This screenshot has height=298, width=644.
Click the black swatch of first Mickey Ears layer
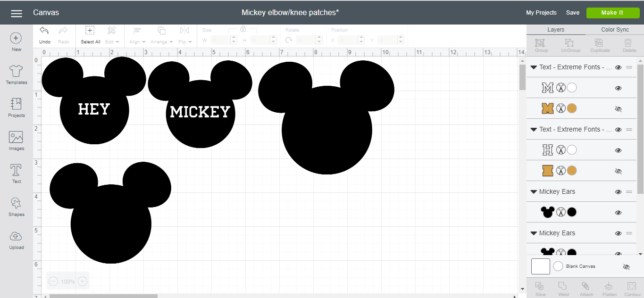(x=572, y=212)
